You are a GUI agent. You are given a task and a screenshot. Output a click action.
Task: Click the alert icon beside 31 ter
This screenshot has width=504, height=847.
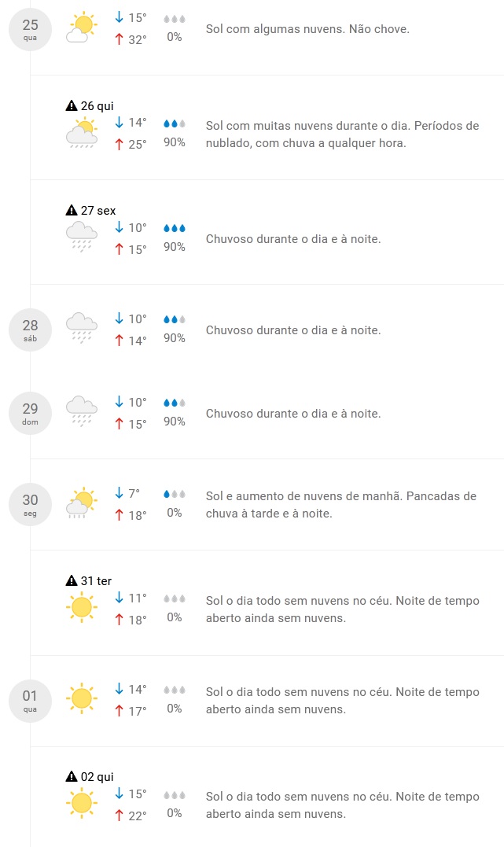(x=72, y=581)
